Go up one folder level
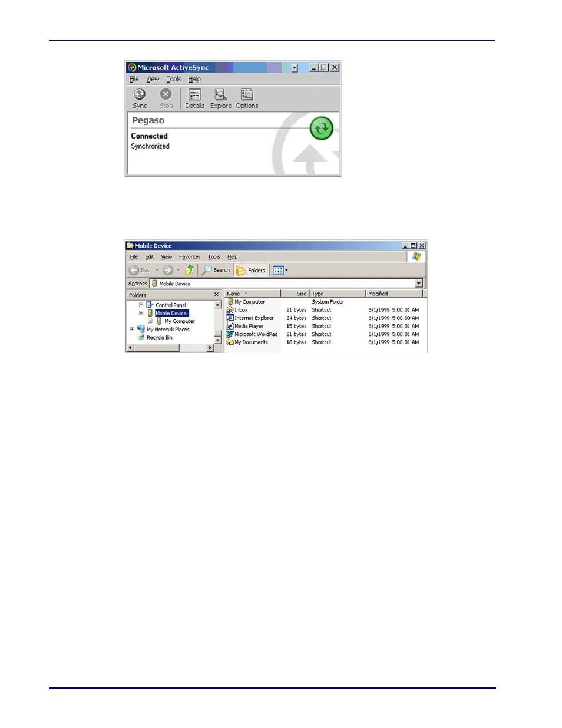562x728 pixels. (189, 270)
